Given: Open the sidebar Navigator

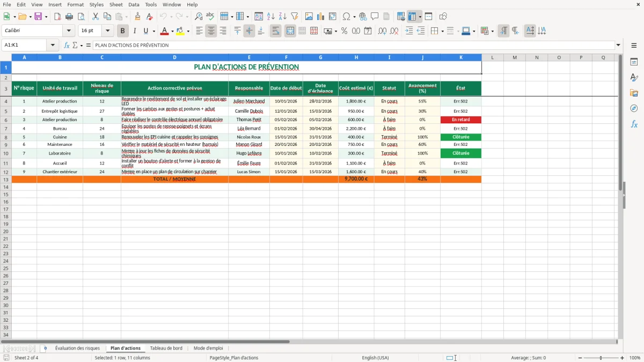Looking at the screenshot, I should click(x=634, y=108).
